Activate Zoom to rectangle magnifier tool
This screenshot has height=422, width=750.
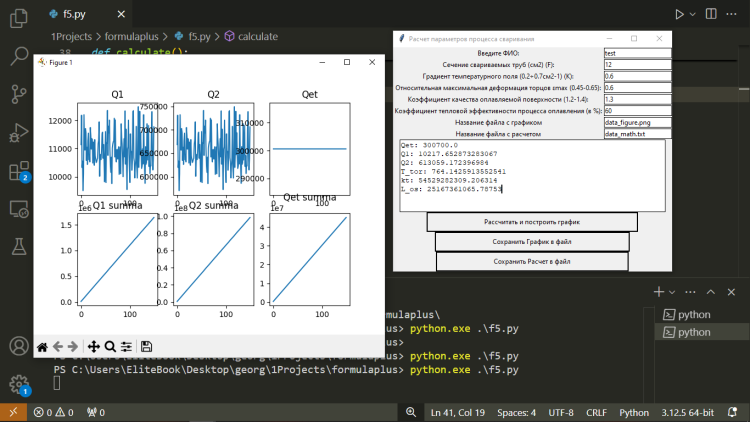[x=110, y=346]
